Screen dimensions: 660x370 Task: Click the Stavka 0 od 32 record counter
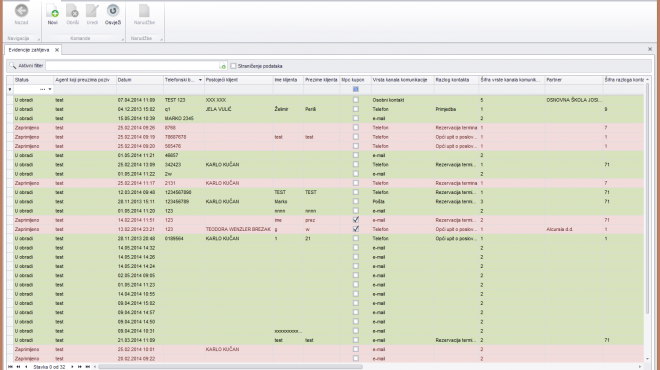tap(49, 367)
